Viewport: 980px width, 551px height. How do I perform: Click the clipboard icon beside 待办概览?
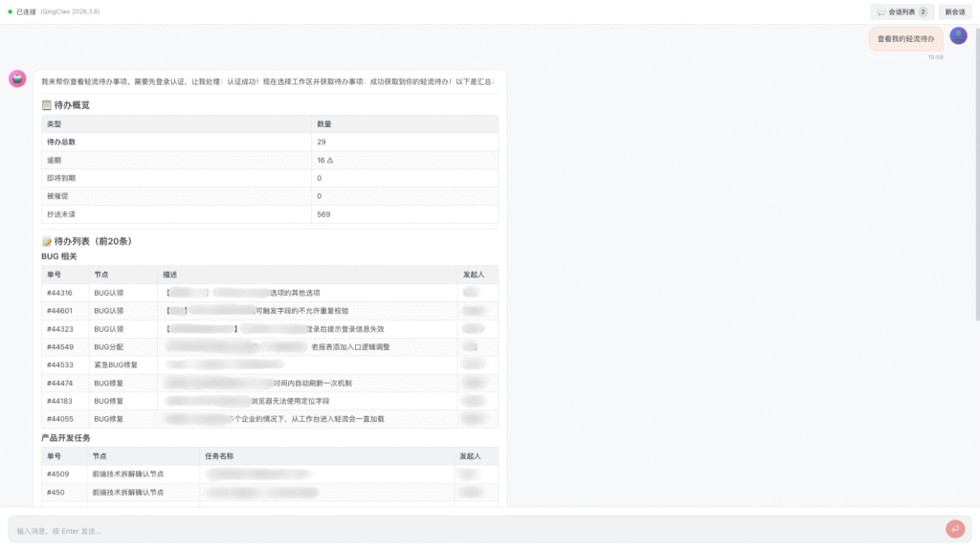click(x=47, y=105)
